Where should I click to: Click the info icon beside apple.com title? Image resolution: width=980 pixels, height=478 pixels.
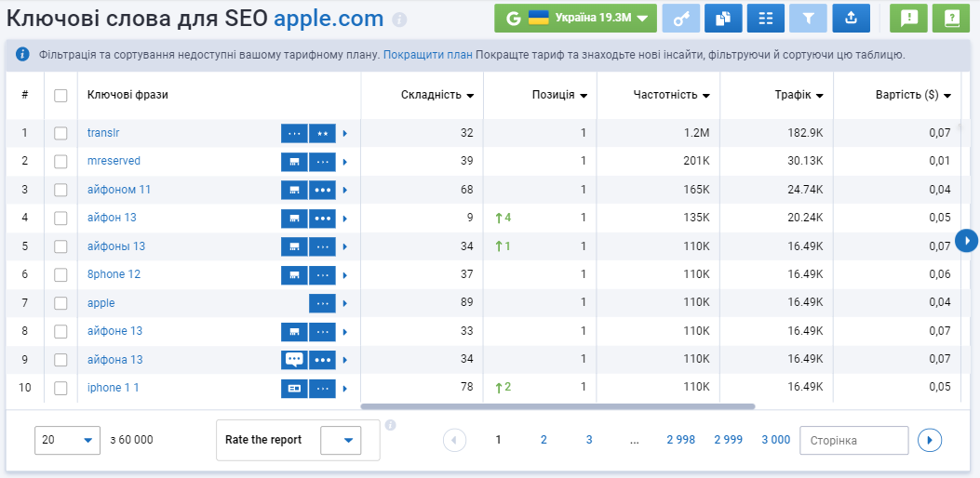(x=399, y=20)
